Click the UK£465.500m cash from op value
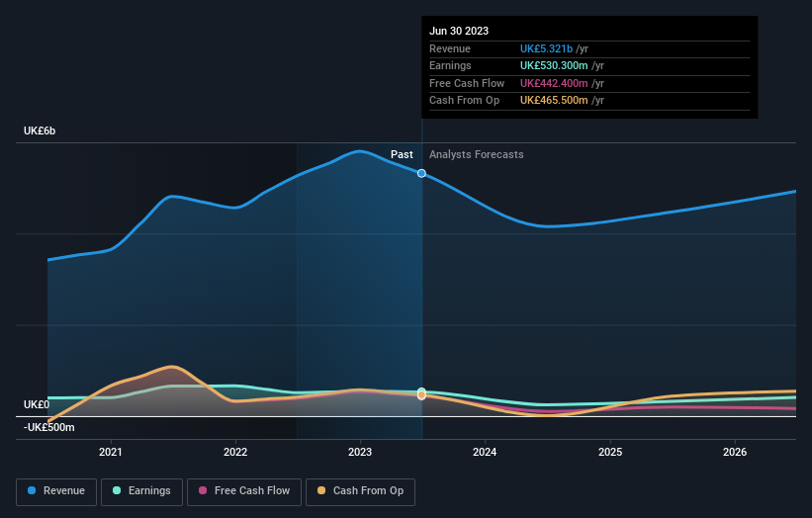The width and height of the screenshot is (812, 518). [x=554, y=101]
